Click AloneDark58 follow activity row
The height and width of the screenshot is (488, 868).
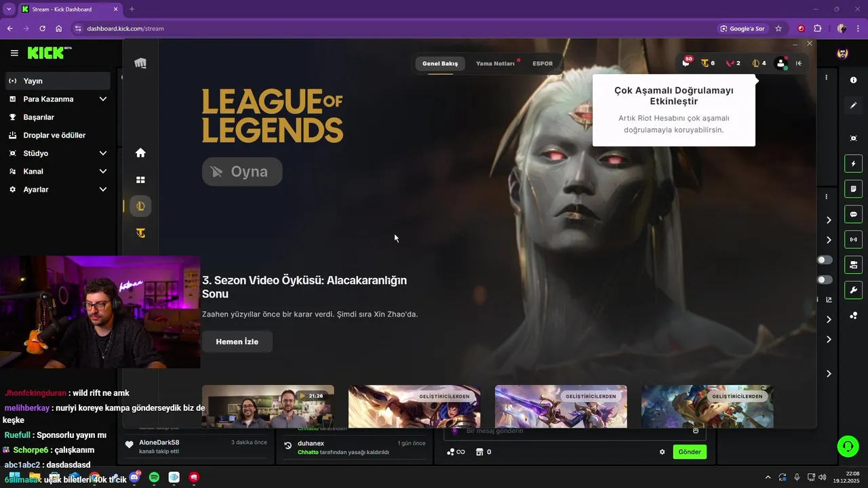[x=198, y=446]
